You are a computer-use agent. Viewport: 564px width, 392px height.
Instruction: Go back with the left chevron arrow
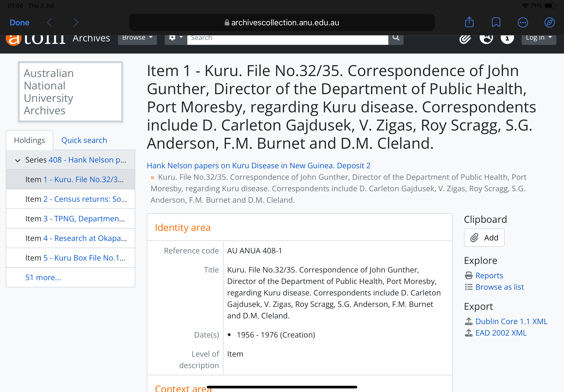click(49, 23)
